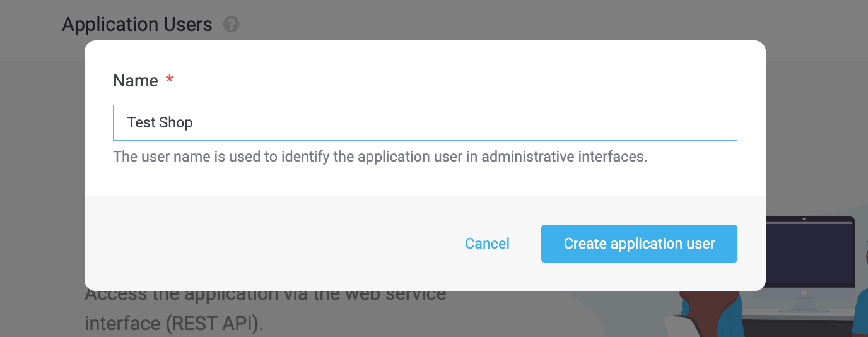Cancel the application user dialog

pyautogui.click(x=487, y=244)
